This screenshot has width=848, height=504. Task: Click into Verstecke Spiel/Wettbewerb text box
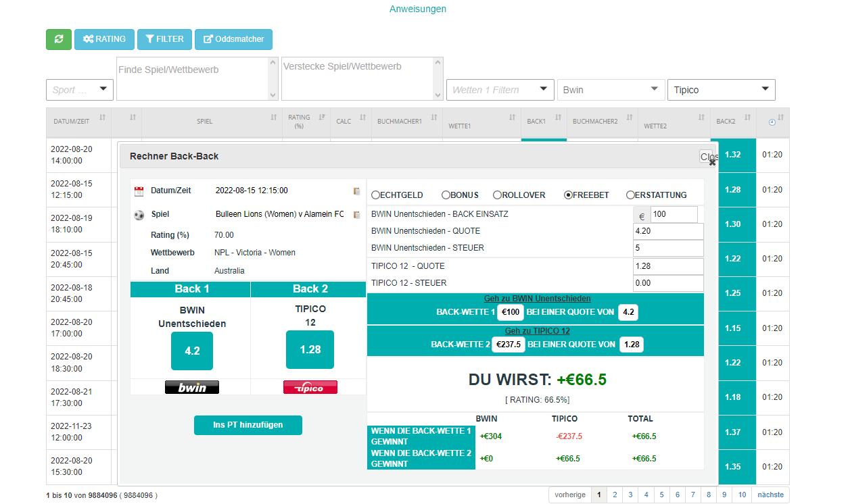click(357, 78)
